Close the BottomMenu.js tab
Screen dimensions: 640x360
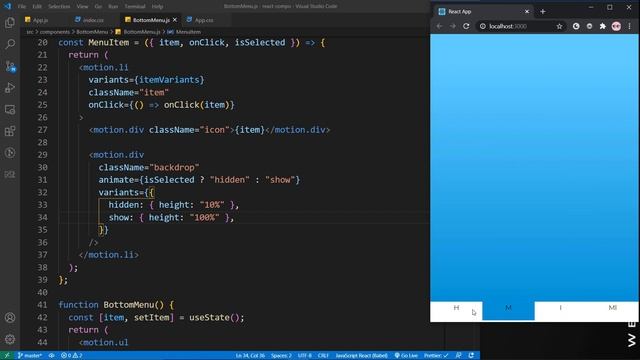coord(175,20)
